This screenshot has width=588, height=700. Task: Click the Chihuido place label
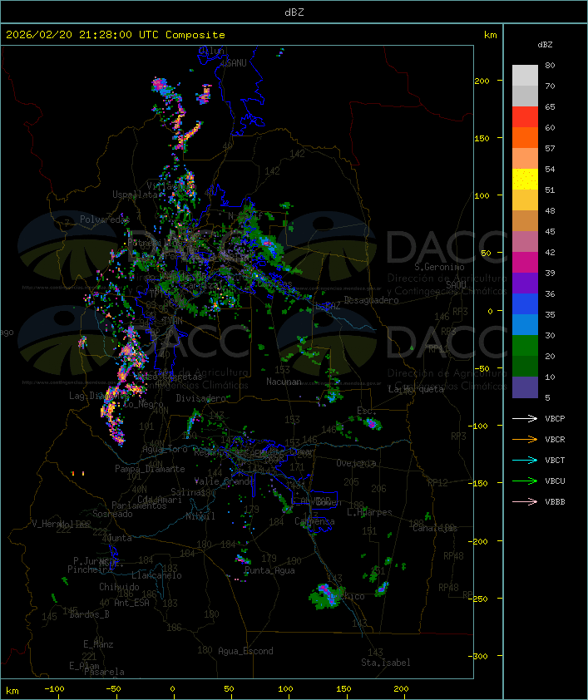pyautogui.click(x=119, y=587)
